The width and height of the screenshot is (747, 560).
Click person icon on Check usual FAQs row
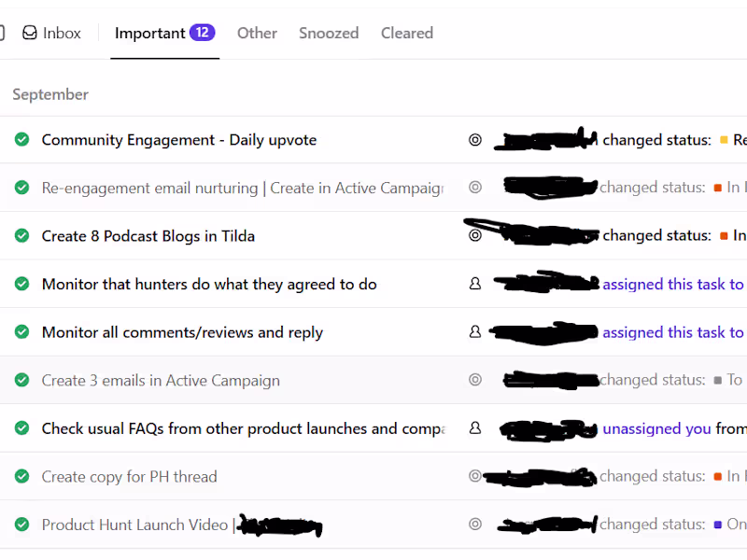[x=475, y=428]
